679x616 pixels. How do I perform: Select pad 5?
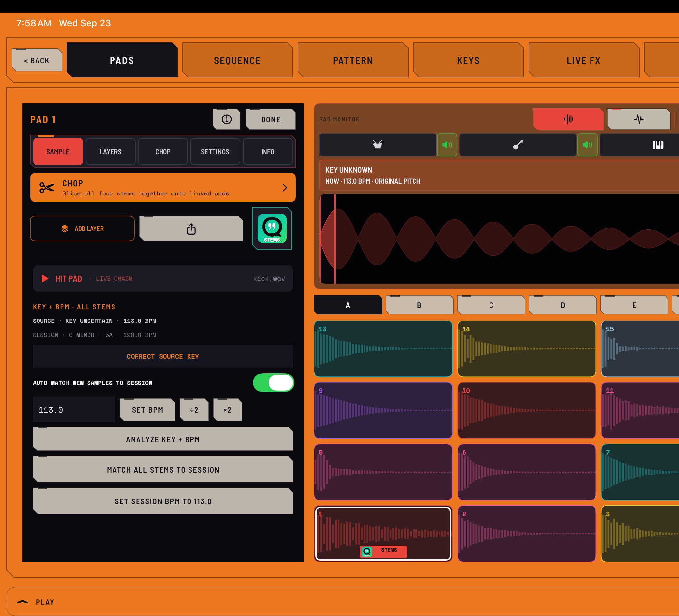coord(383,472)
